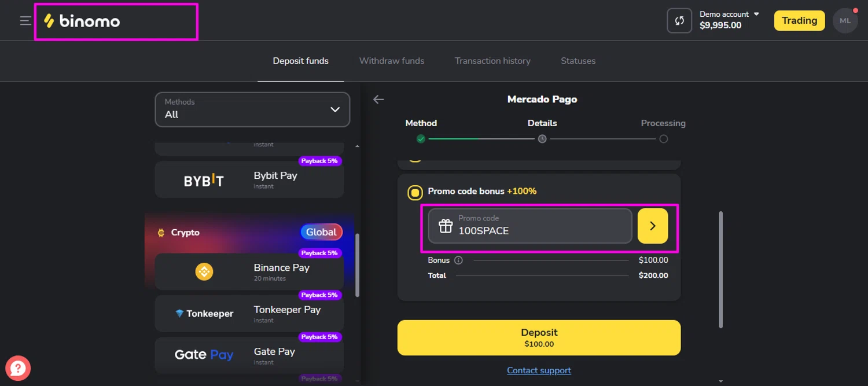Click the Details step clock marker

point(542,139)
